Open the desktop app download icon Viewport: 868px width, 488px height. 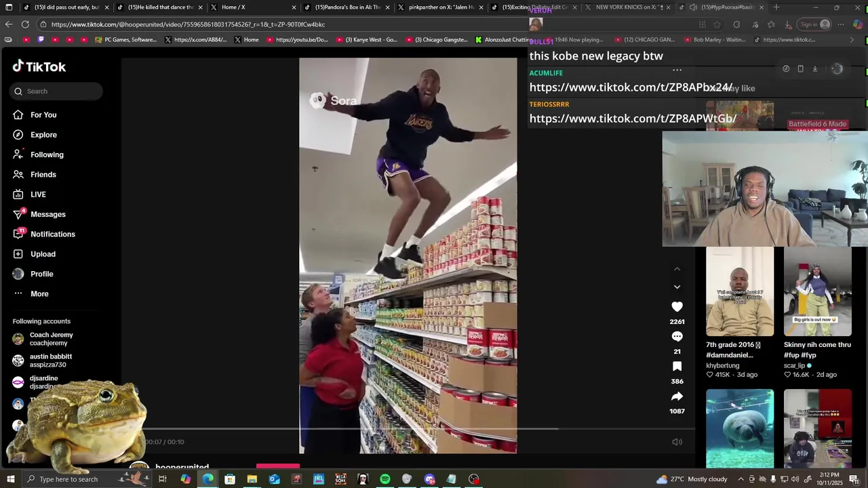point(815,68)
